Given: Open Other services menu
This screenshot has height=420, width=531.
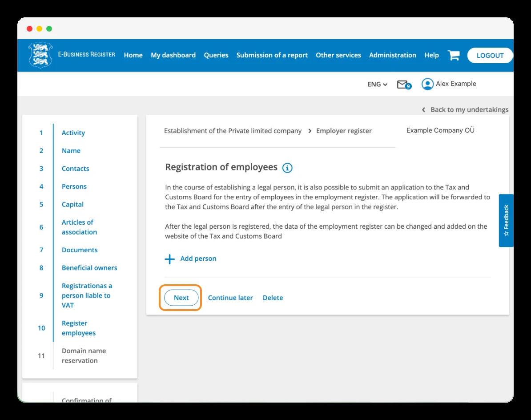Looking at the screenshot, I should 338,55.
